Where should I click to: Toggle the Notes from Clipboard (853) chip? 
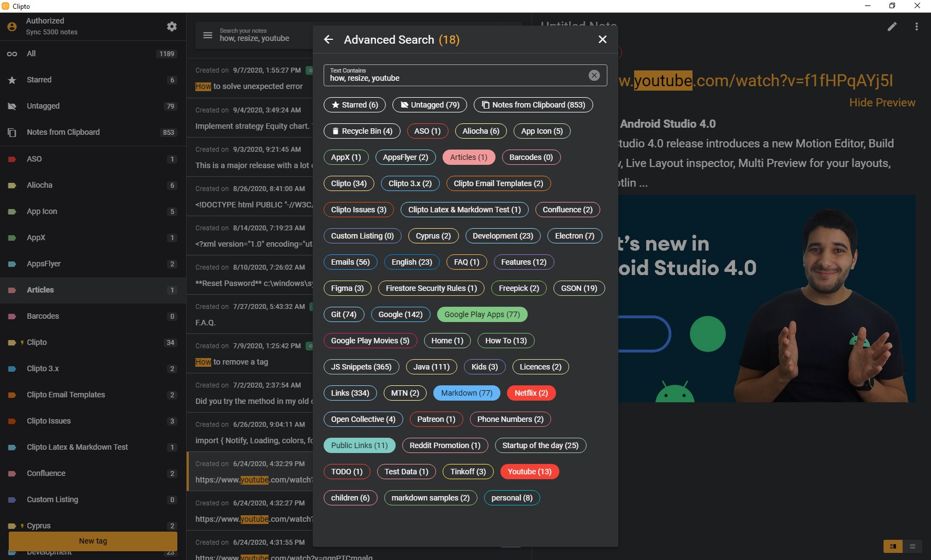533,105
